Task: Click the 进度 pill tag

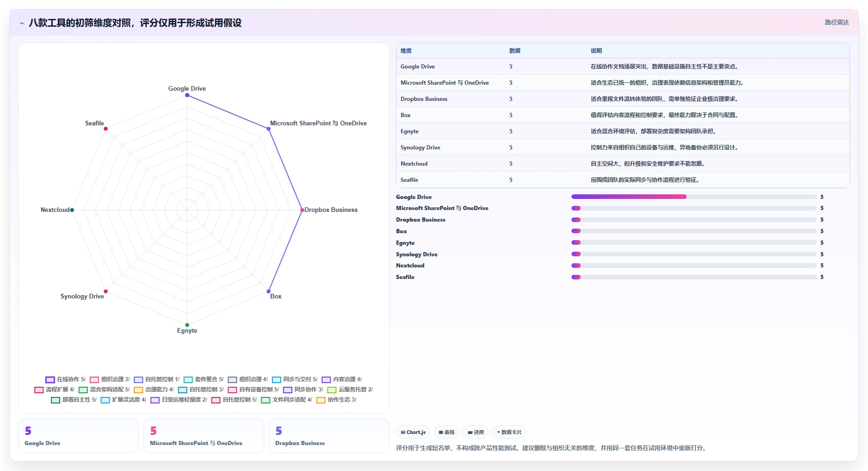Action: [476, 432]
